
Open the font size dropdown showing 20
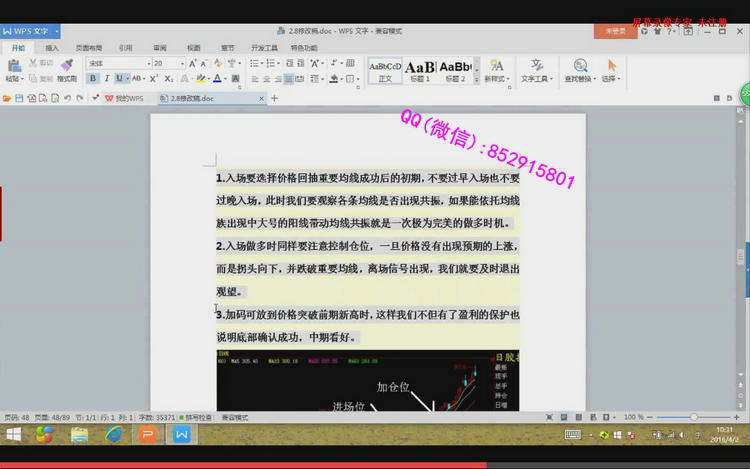[x=168, y=63]
